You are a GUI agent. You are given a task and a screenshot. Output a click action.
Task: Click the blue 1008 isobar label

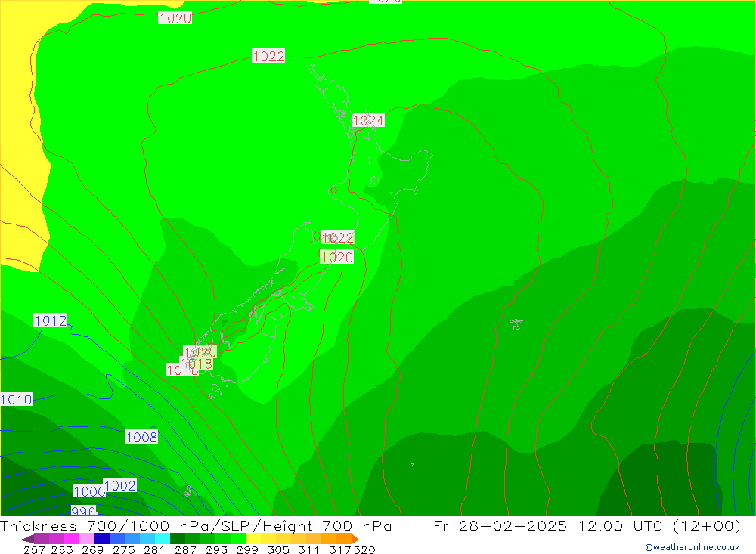(x=141, y=437)
